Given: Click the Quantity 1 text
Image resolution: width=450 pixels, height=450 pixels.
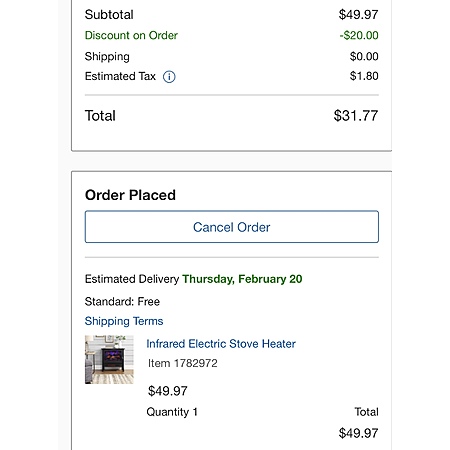Looking at the screenshot, I should point(172,412).
